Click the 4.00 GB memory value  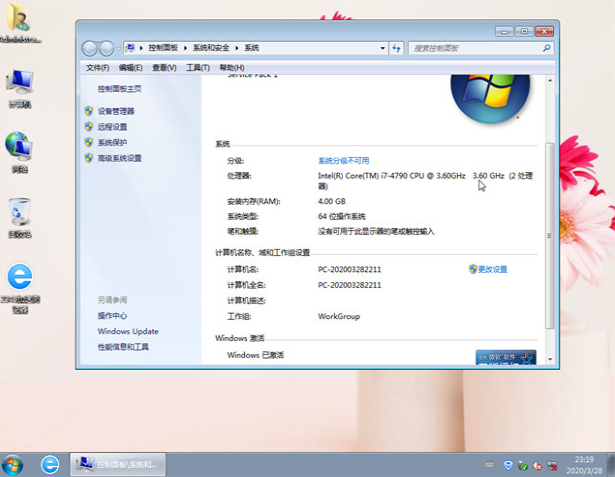pos(332,201)
